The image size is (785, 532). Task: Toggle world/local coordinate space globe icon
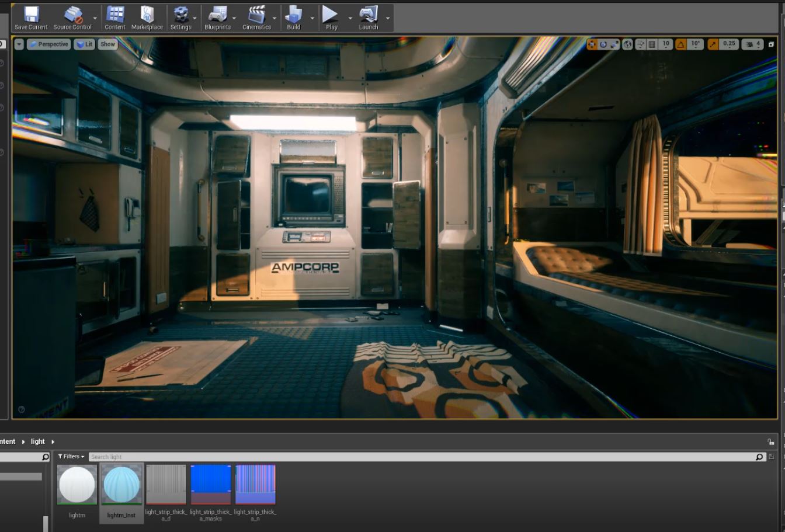(x=627, y=44)
